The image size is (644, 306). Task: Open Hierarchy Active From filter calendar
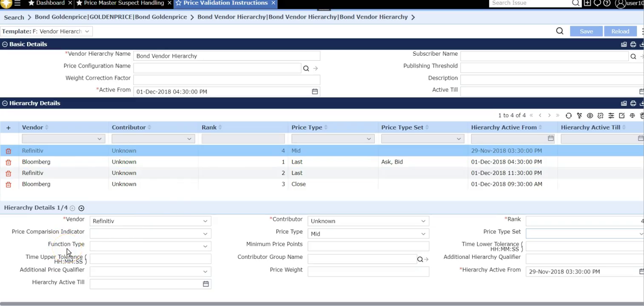[551, 138]
